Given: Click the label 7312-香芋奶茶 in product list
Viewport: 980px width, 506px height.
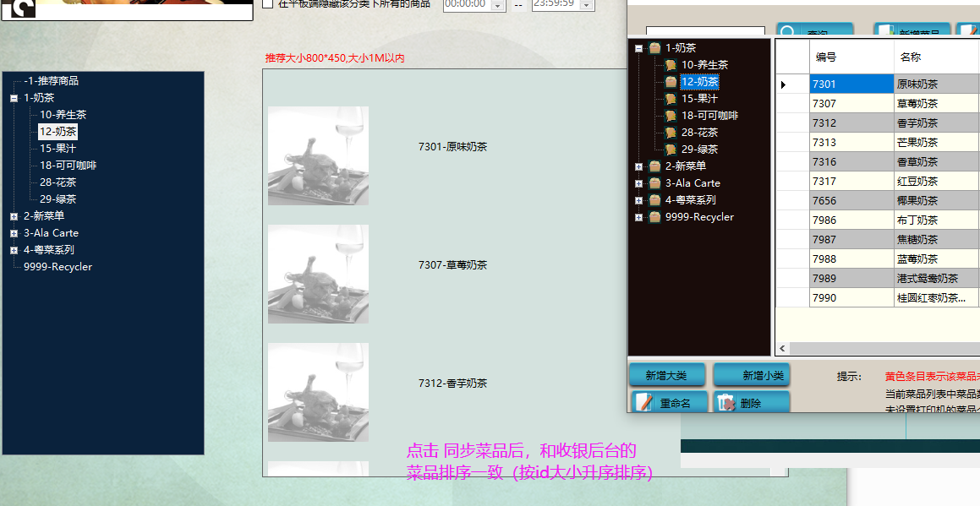Looking at the screenshot, I should (452, 383).
